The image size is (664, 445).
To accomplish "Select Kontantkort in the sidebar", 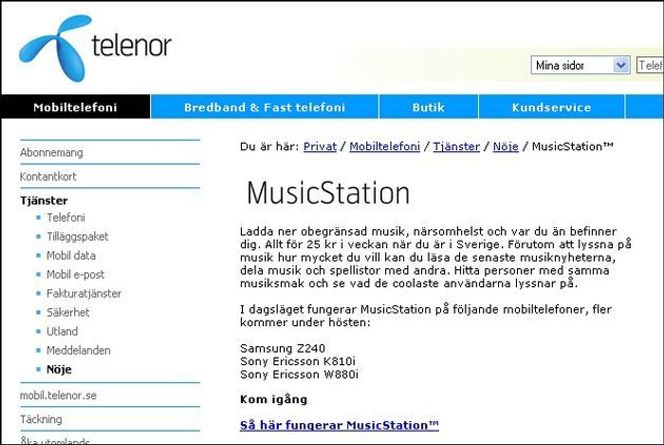I will [x=48, y=177].
